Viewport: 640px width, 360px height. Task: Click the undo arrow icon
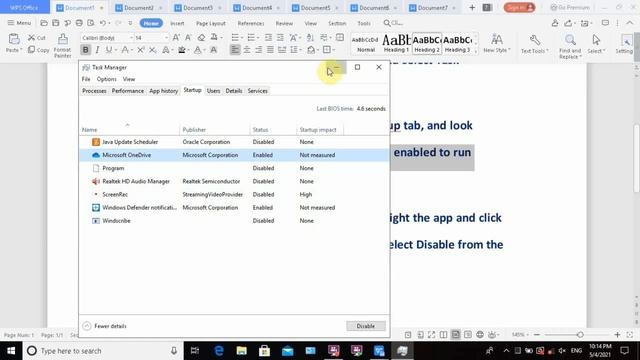103,23
